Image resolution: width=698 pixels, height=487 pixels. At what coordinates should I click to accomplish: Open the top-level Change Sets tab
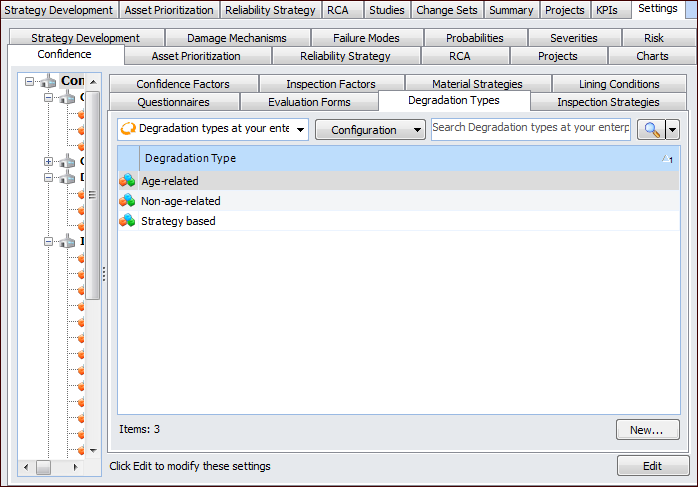click(447, 10)
